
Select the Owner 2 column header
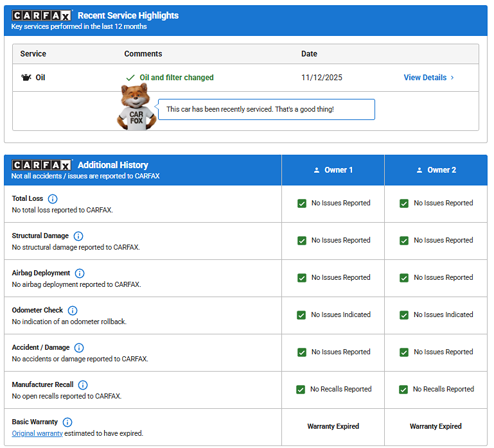click(436, 170)
